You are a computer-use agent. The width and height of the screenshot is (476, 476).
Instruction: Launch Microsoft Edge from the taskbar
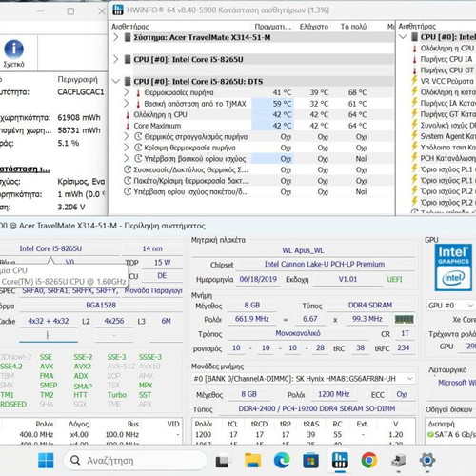pos(282,460)
